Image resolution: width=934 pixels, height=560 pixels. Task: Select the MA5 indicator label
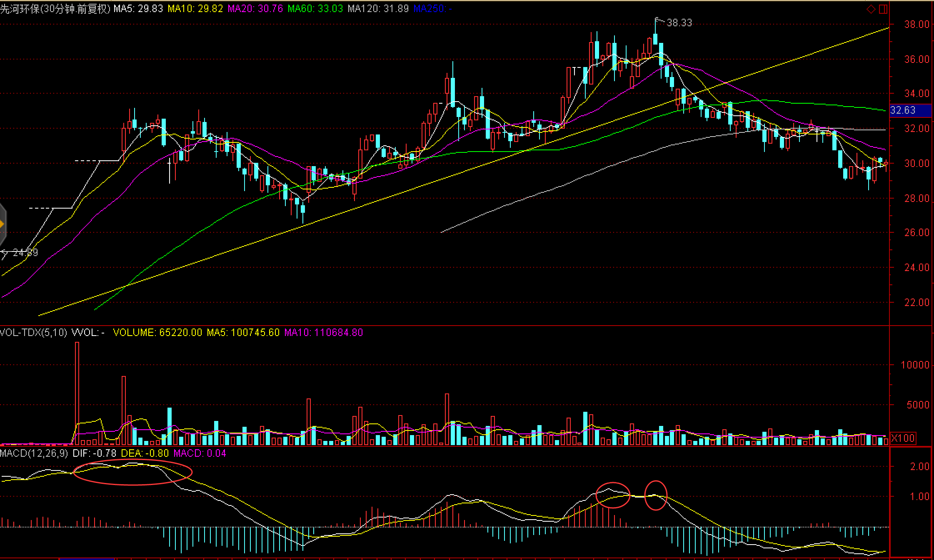138,9
